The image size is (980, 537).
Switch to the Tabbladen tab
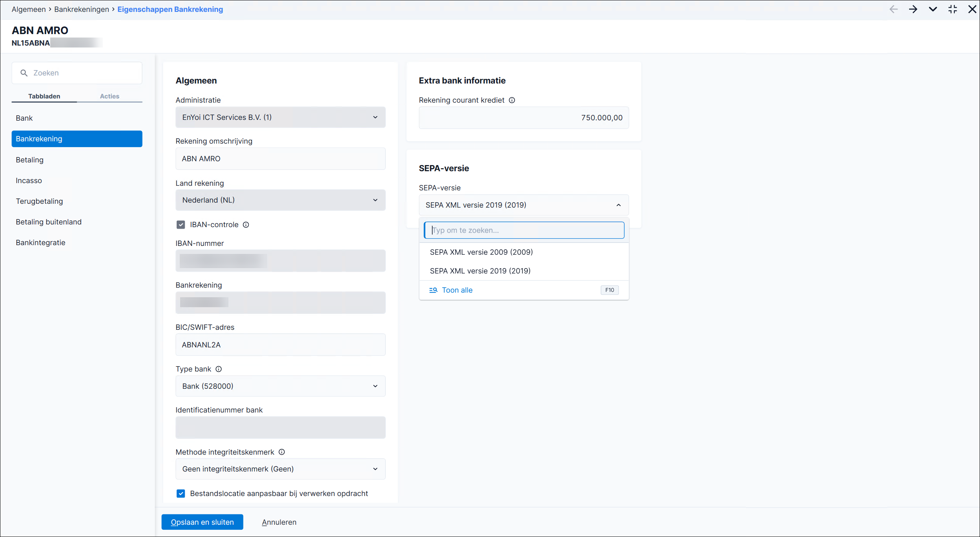[x=44, y=96]
